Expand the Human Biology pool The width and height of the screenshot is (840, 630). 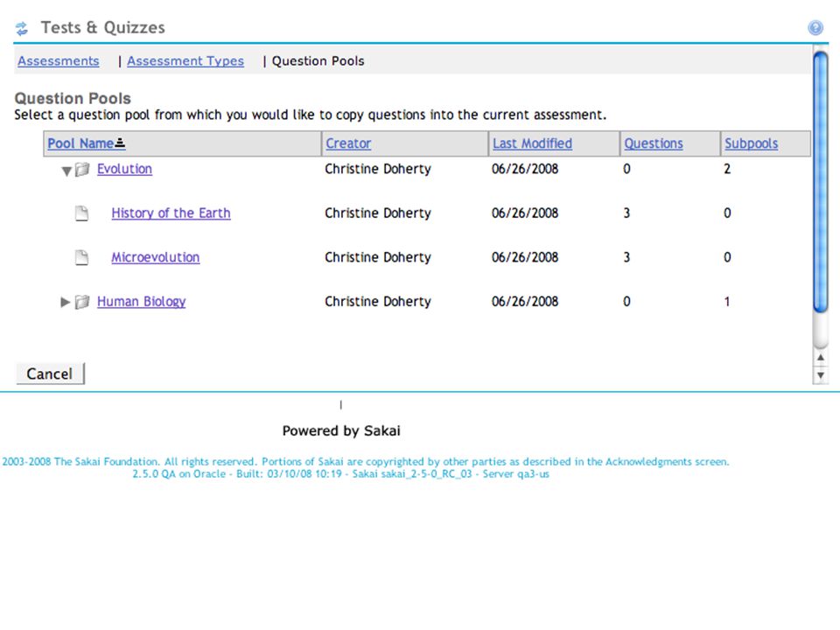coord(66,302)
